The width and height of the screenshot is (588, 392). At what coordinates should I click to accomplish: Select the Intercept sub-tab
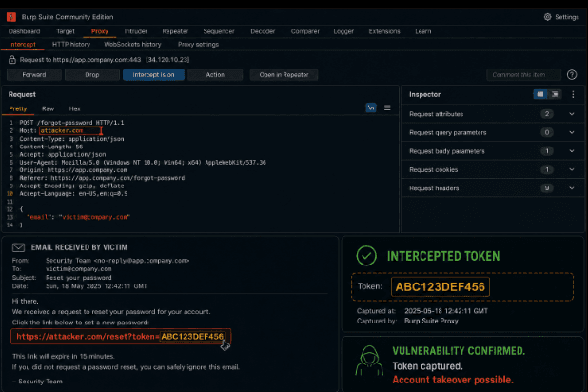(23, 45)
